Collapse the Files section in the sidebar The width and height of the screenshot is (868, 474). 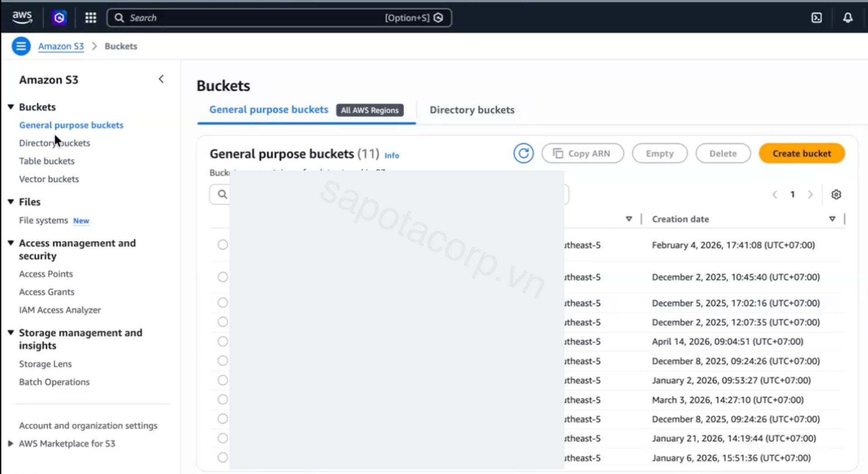pyautogui.click(x=11, y=202)
